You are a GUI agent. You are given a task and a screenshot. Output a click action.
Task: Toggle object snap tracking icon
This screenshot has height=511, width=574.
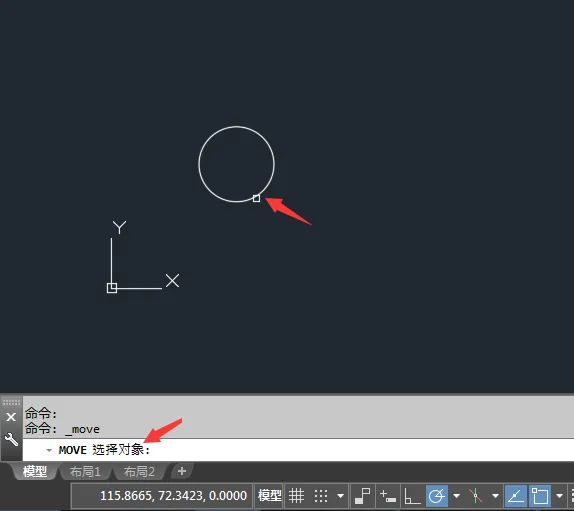point(516,496)
